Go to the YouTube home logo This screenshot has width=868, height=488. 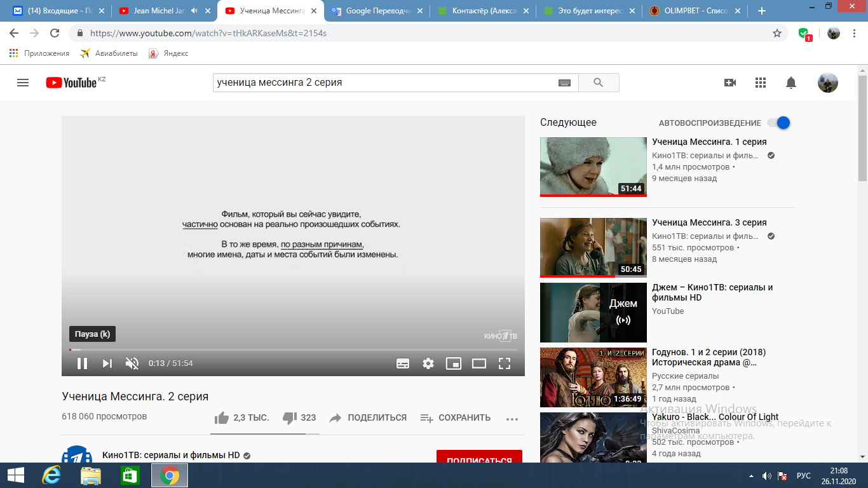click(x=71, y=83)
